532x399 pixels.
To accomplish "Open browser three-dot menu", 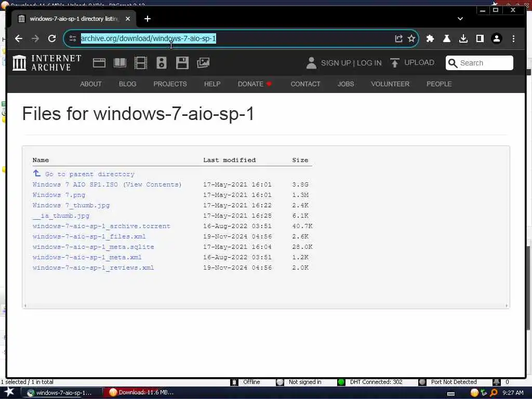I will pyautogui.click(x=513, y=38).
